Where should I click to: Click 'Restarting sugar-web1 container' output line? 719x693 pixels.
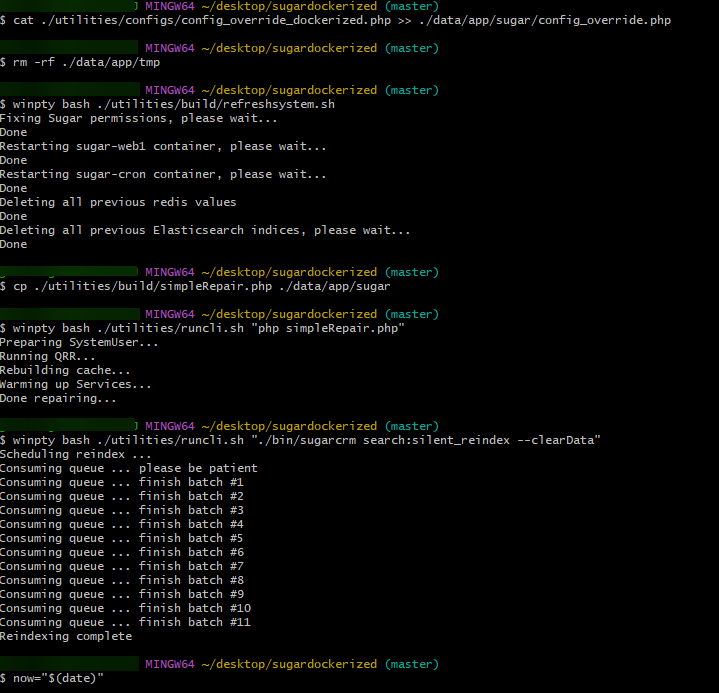163,146
